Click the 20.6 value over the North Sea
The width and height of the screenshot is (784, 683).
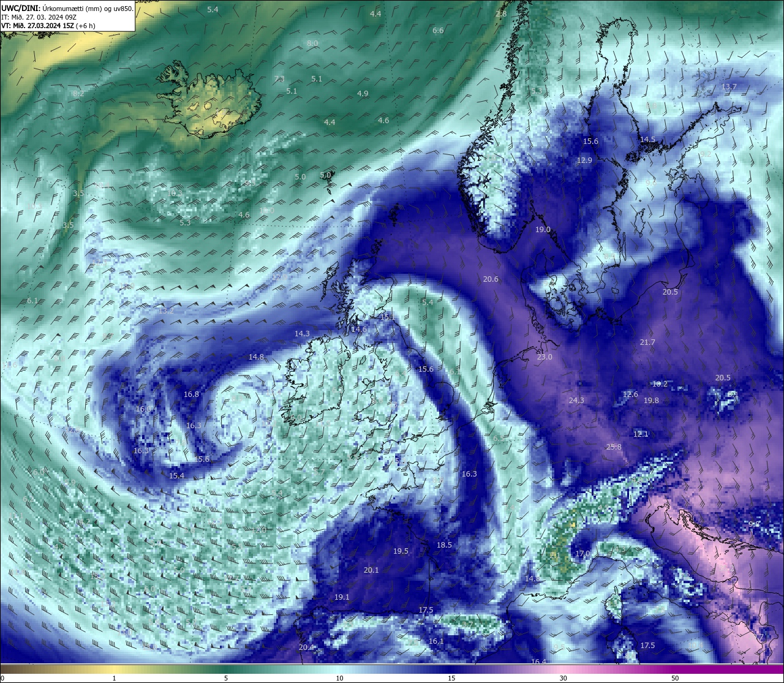[491, 279]
